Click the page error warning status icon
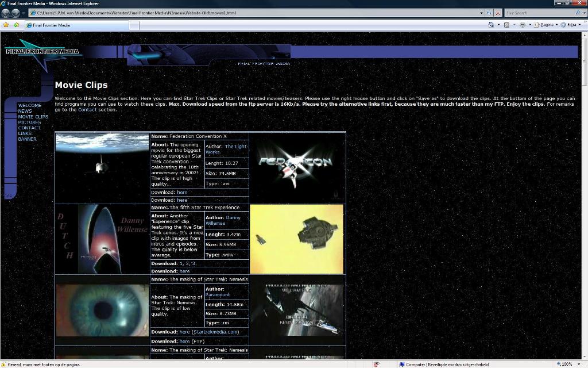Viewport: 588px width, 368px height. pos(4,364)
